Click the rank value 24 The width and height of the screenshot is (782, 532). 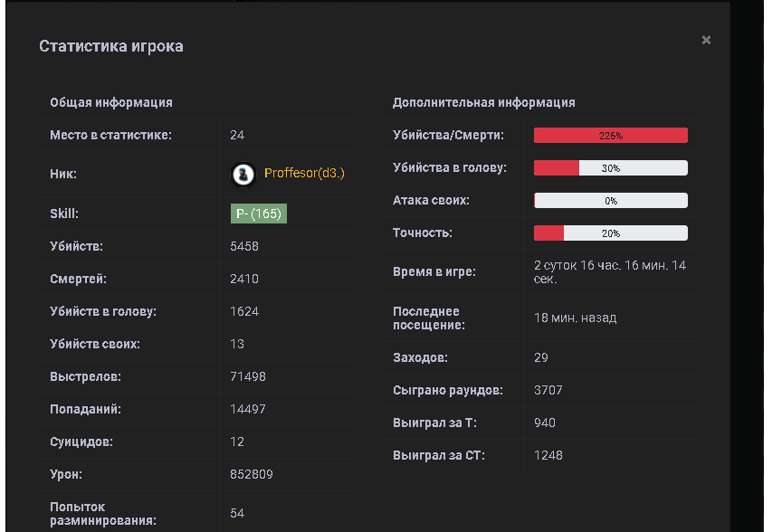click(237, 135)
